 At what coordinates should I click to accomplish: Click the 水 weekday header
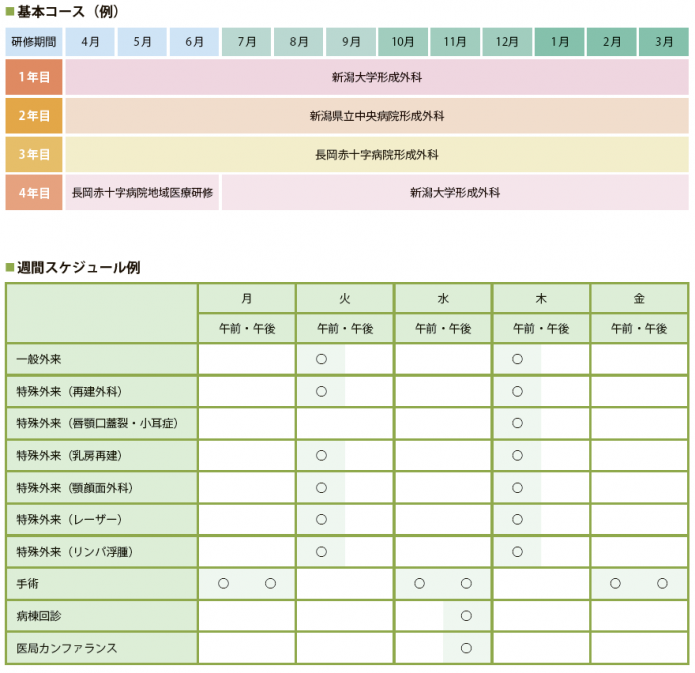click(443, 298)
